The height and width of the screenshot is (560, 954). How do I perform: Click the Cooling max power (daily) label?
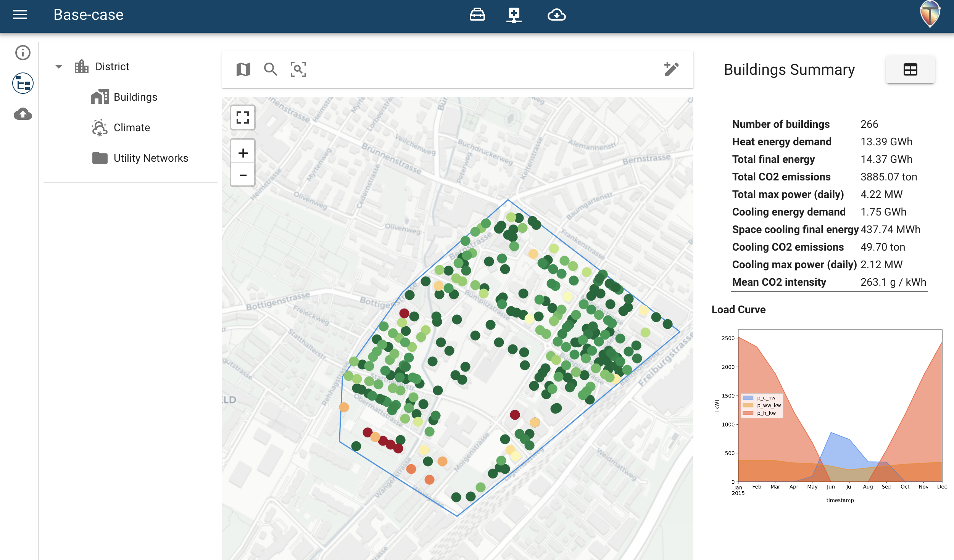point(794,264)
